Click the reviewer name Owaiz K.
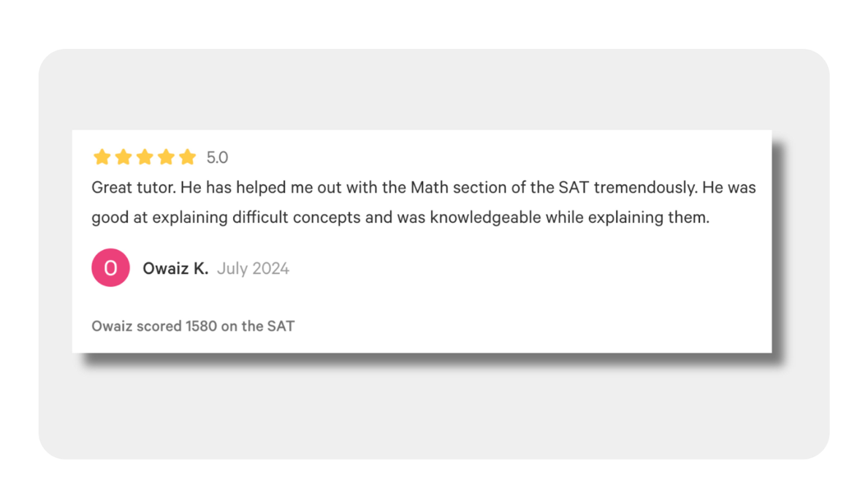The height and width of the screenshot is (488, 868). point(176,268)
